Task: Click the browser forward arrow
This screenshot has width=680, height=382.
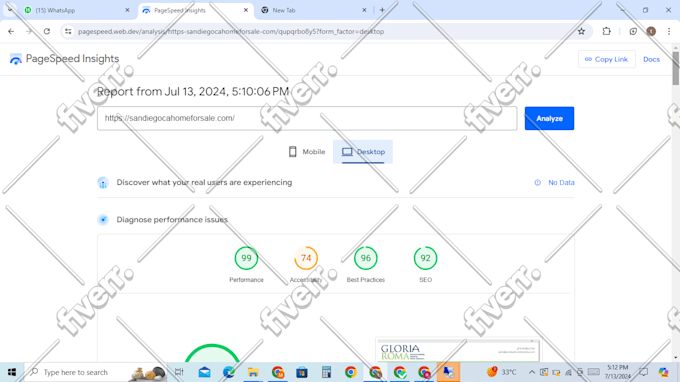Action: pos(29,31)
